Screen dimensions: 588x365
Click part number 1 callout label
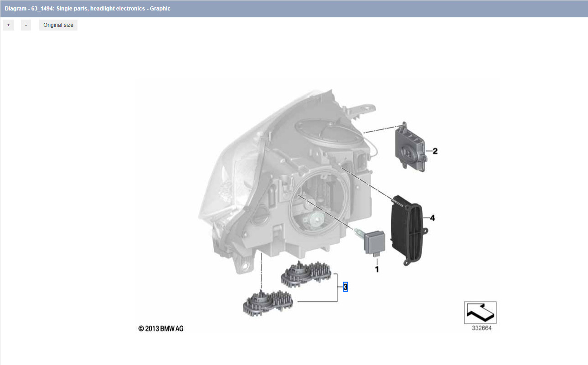click(x=376, y=269)
